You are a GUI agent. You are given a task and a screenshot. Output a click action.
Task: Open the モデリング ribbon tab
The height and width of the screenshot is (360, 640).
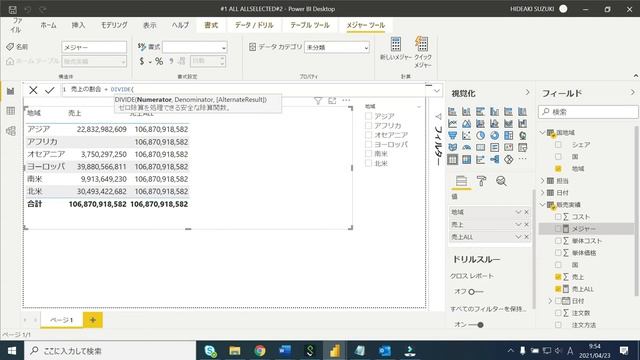[x=114, y=25]
